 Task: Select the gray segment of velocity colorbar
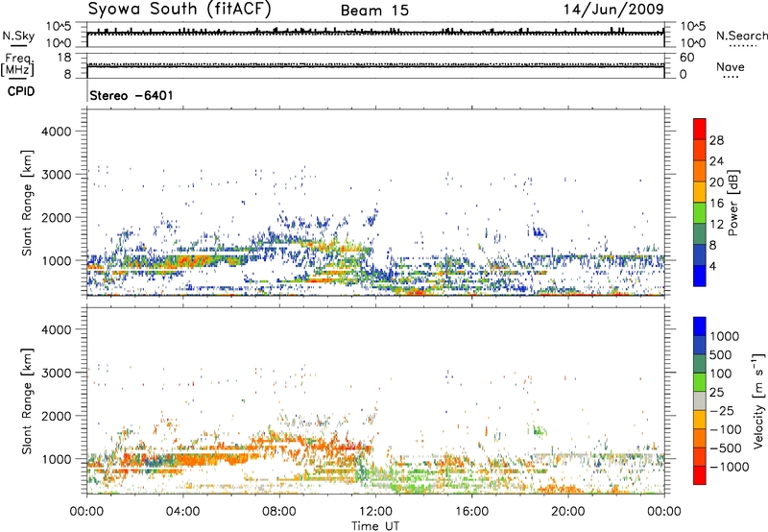700,401
